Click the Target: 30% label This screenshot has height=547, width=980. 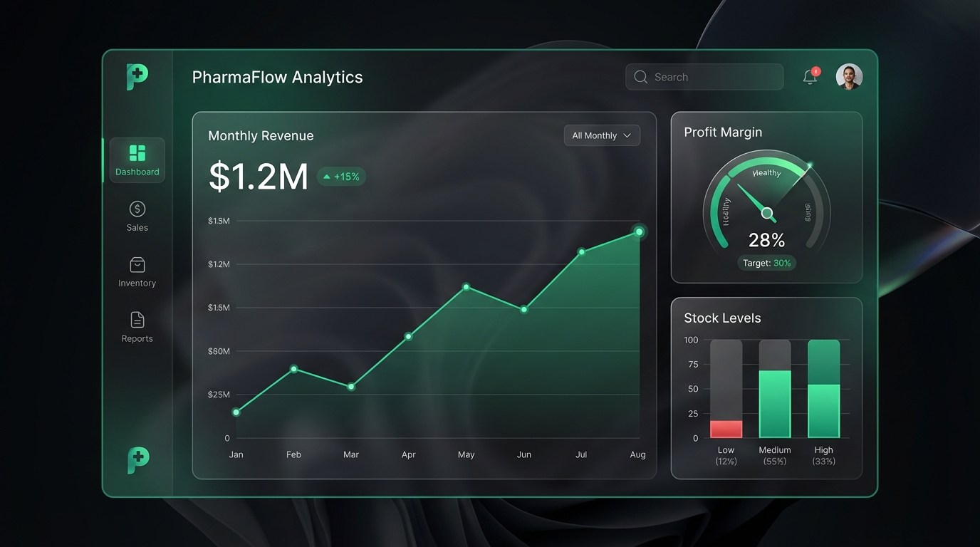tap(766, 263)
